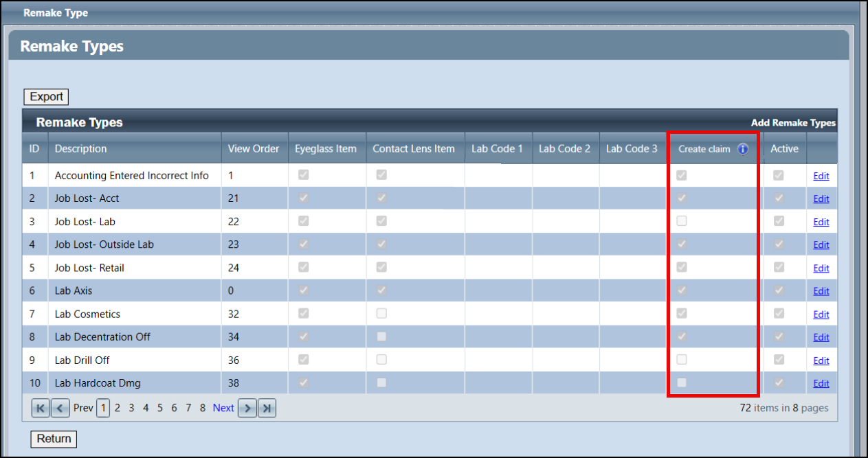Open Add Remake Types link
This screenshot has height=458, width=868.
[793, 123]
